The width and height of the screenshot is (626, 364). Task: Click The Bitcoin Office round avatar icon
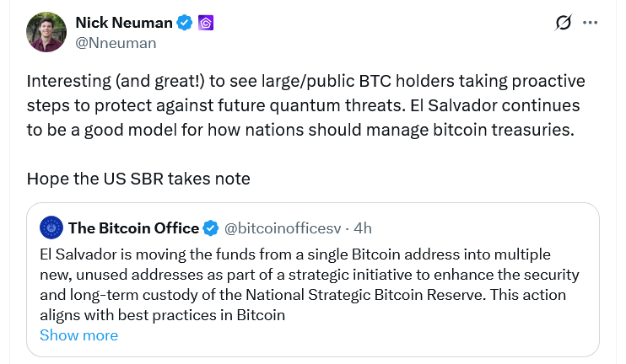click(x=51, y=227)
